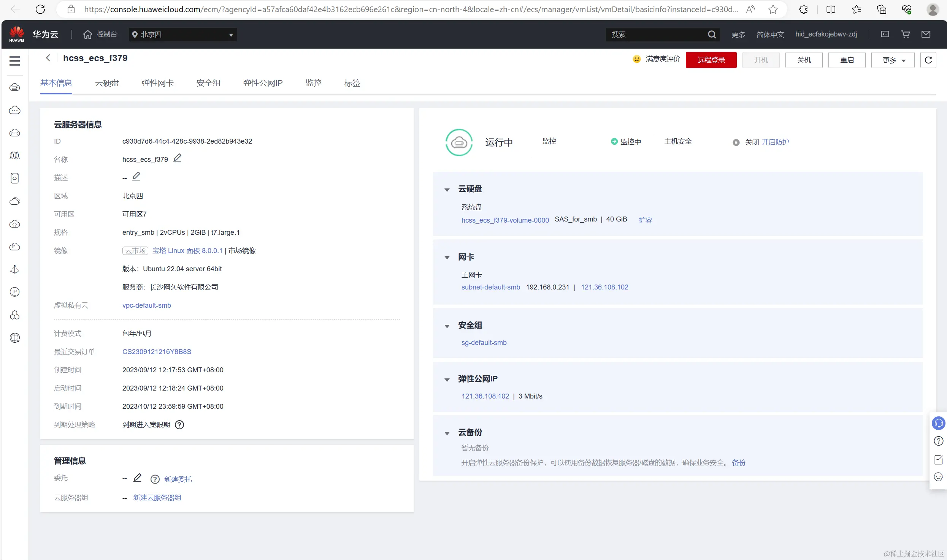Viewport: 947px width, 560px height.
Task: Open the hamburger menu in left sidebar
Action: tap(14, 61)
